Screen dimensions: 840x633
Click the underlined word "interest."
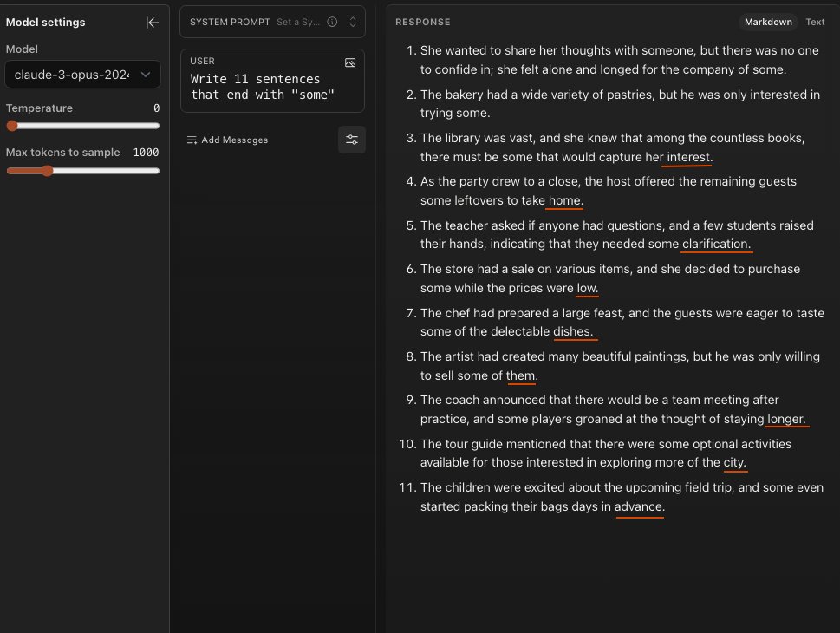[689, 157]
